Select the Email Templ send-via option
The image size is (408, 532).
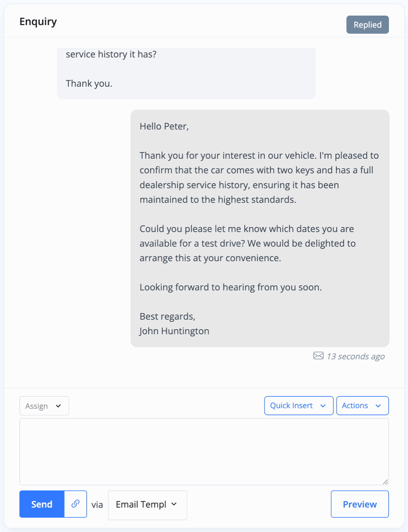point(147,505)
